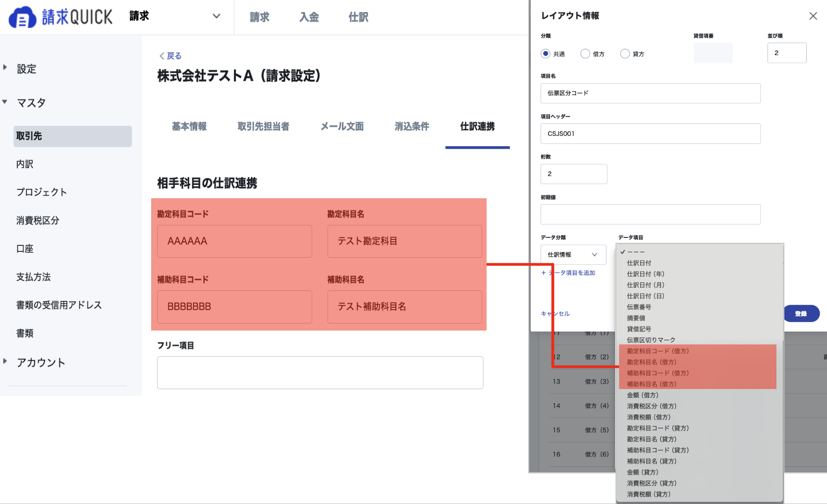Select the 共通 radio button
The image size is (827, 504).
pyautogui.click(x=546, y=54)
